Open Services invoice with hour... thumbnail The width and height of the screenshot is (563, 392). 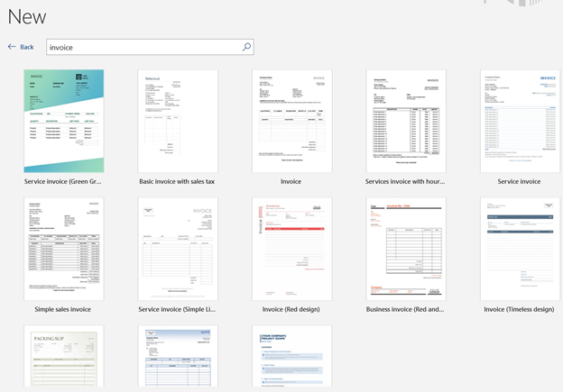(406, 122)
